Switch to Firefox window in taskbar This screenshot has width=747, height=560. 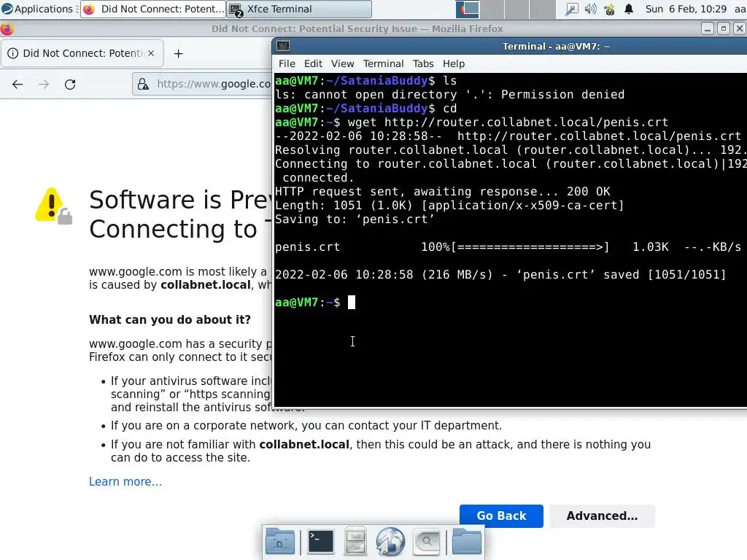153,9
